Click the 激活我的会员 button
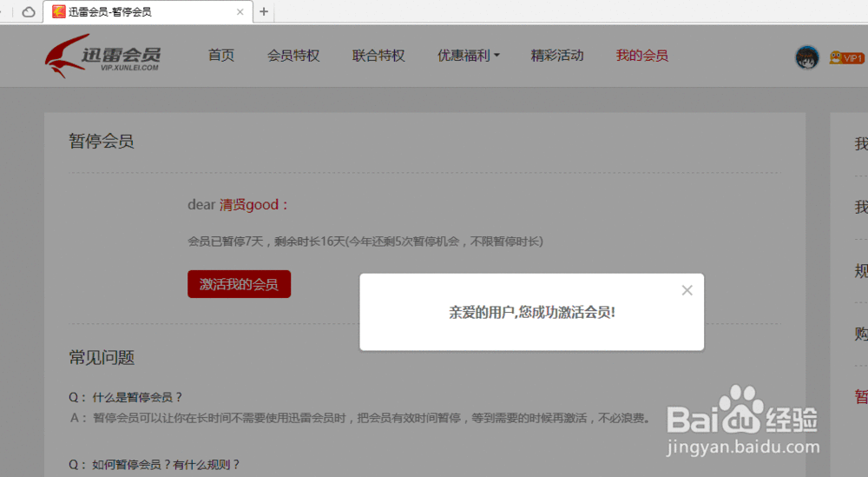The height and width of the screenshot is (477, 868). [240, 284]
